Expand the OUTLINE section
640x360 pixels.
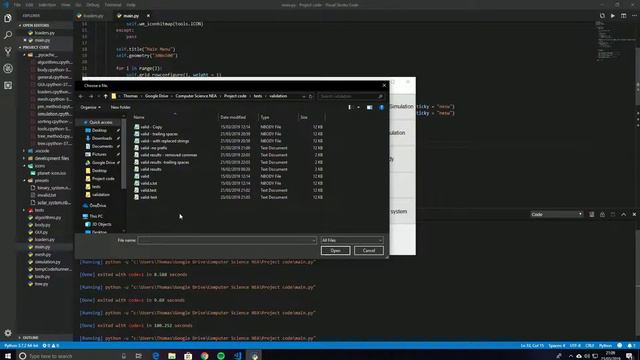pos(30,338)
